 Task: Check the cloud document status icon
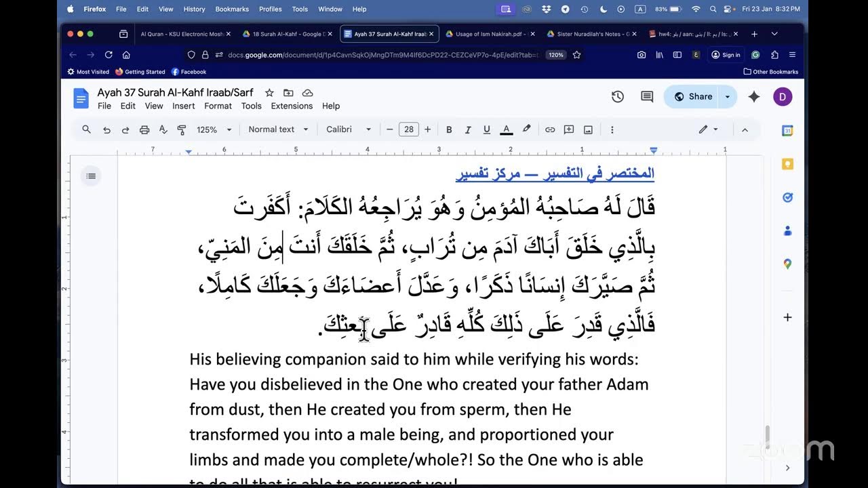coord(307,93)
